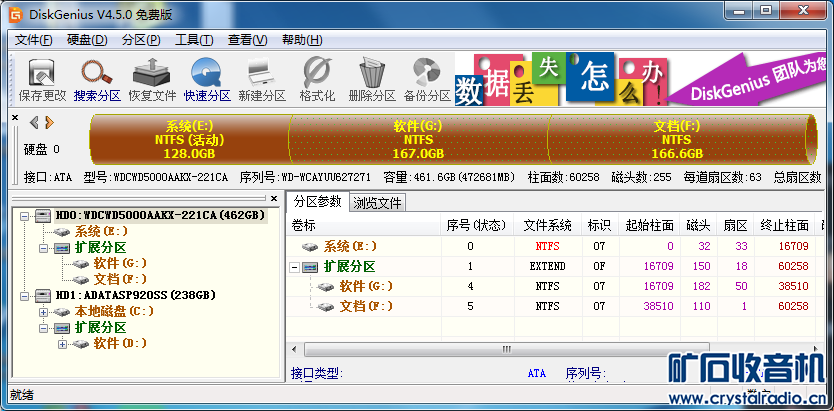Click 扩展分区 icon in partition table

[x=310, y=267]
